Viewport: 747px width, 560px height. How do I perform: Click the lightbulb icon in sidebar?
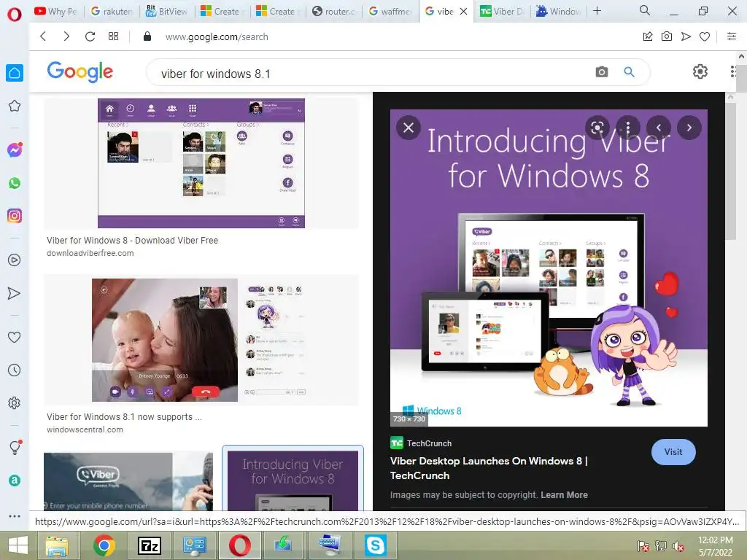15,447
